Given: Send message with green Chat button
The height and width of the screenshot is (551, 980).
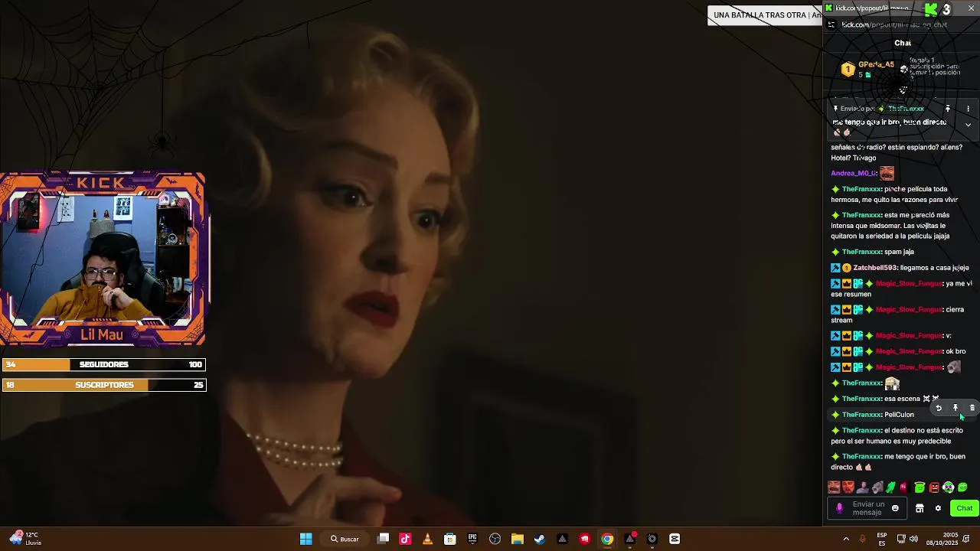Looking at the screenshot, I should 964,508.
